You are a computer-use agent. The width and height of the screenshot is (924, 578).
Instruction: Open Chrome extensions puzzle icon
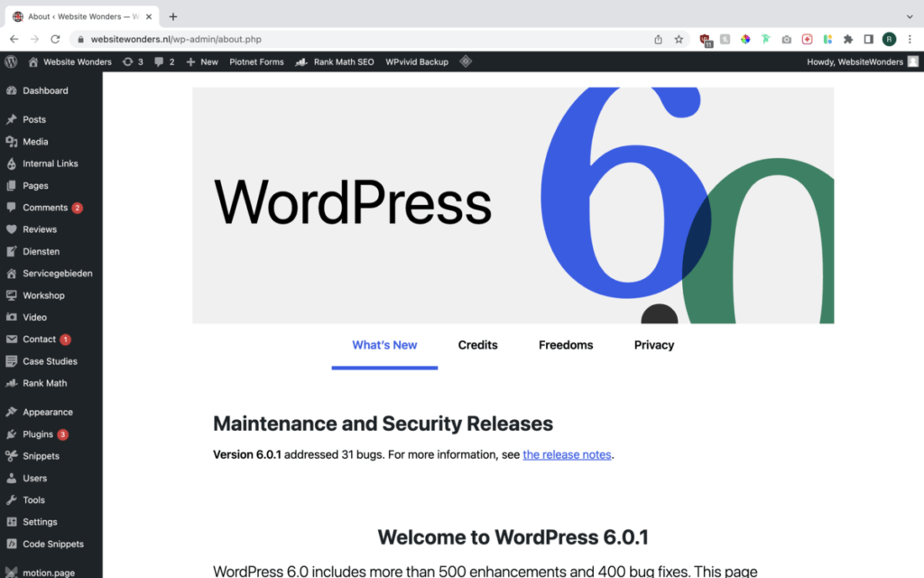pos(848,39)
